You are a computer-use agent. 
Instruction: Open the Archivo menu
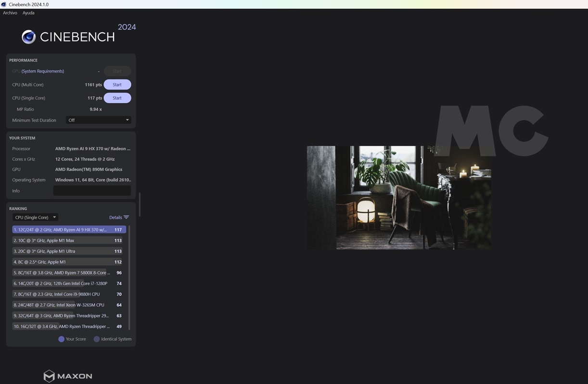[10, 13]
